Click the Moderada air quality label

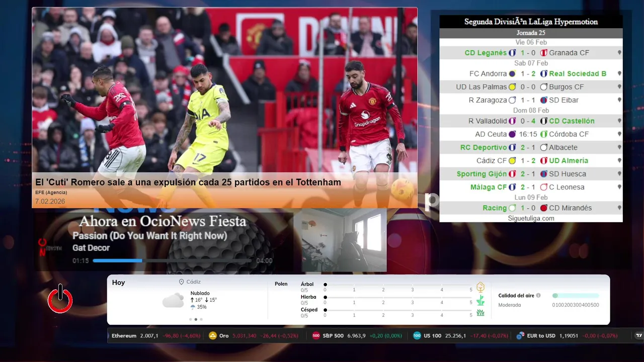510,305
